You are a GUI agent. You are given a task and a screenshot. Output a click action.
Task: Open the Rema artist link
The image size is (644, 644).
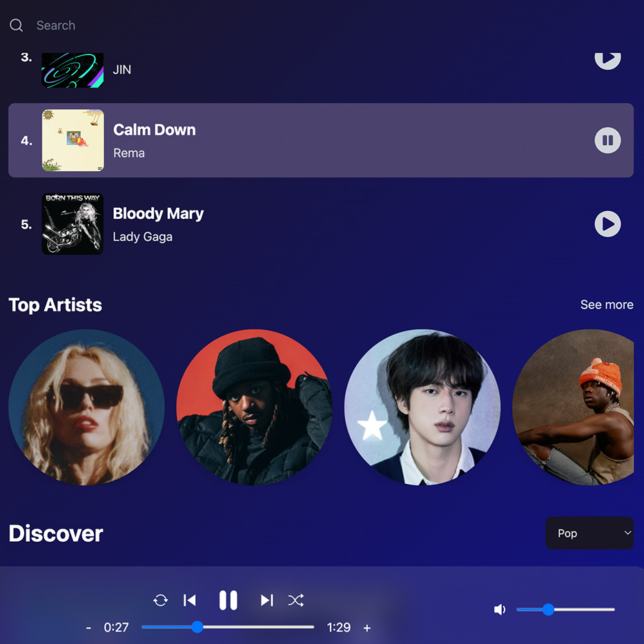129,153
